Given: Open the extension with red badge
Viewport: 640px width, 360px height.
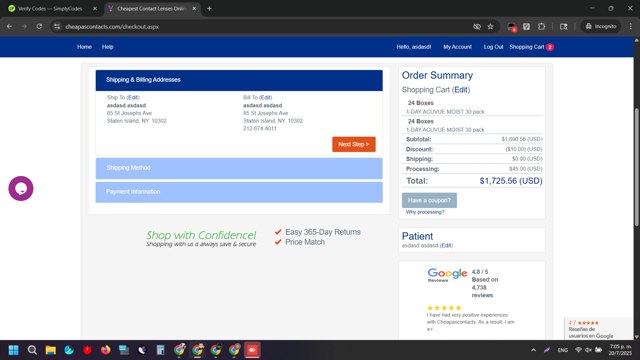Looking at the screenshot, I should pos(512,27).
